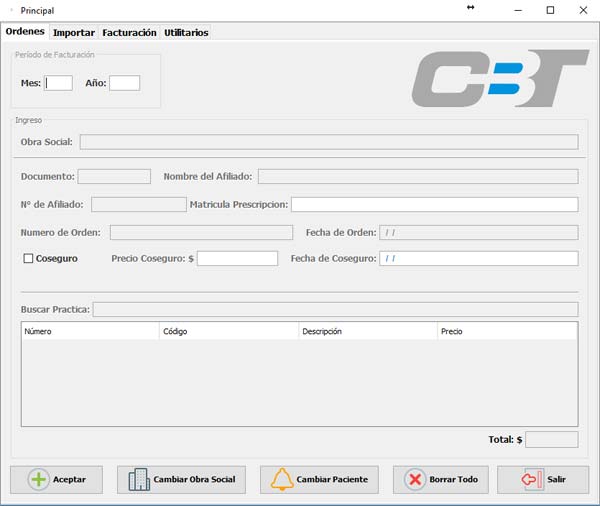Focus the Año input field
This screenshot has width=600, height=506.
(x=124, y=83)
